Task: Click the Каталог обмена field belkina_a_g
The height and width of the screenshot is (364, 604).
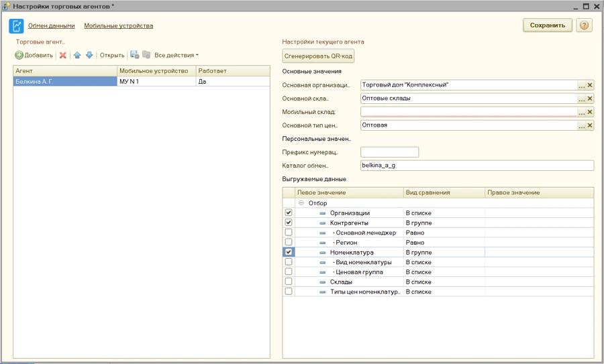Action: pyautogui.click(x=477, y=166)
